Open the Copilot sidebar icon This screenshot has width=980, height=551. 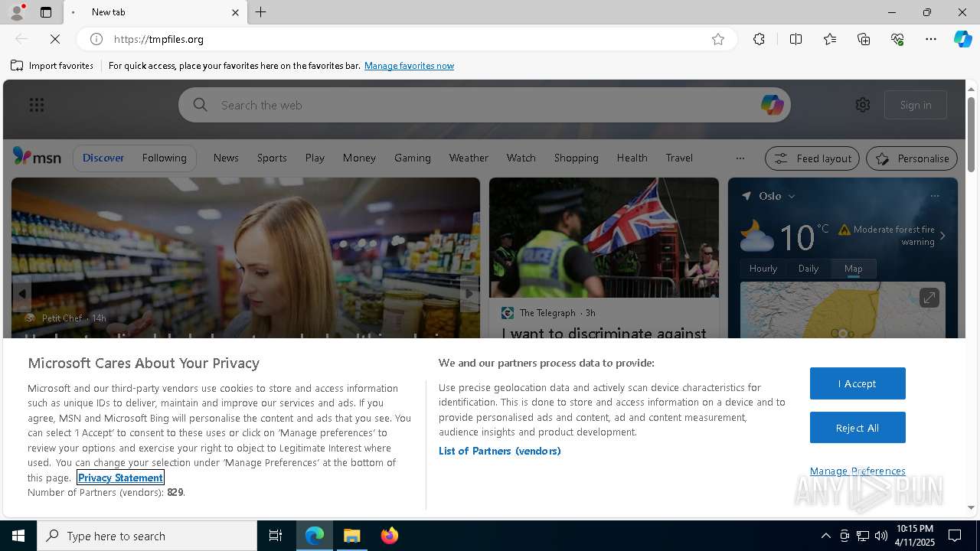pos(962,39)
